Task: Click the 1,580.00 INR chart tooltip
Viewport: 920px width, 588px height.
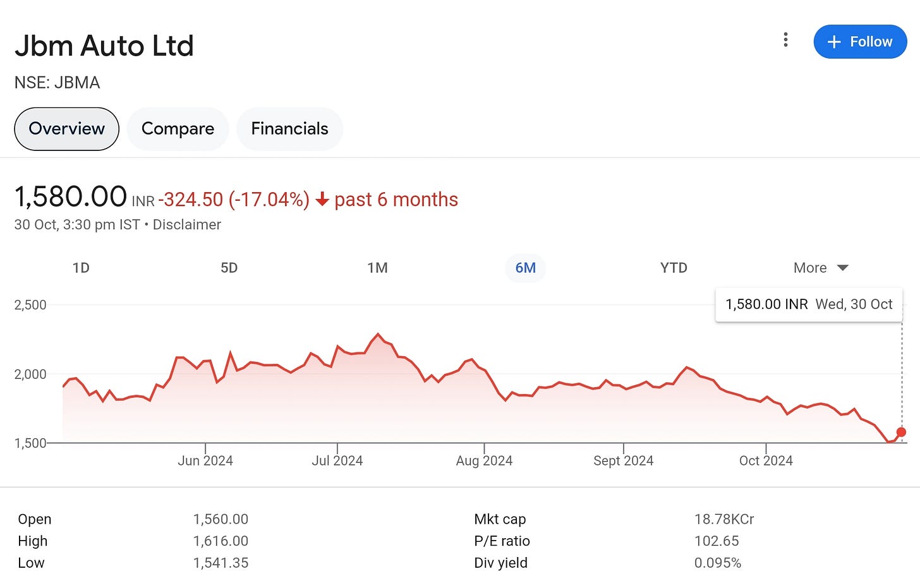Action: [809, 304]
